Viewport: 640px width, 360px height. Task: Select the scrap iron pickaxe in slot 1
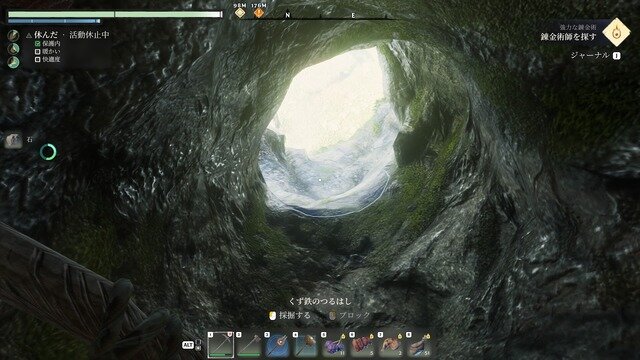[221, 345]
